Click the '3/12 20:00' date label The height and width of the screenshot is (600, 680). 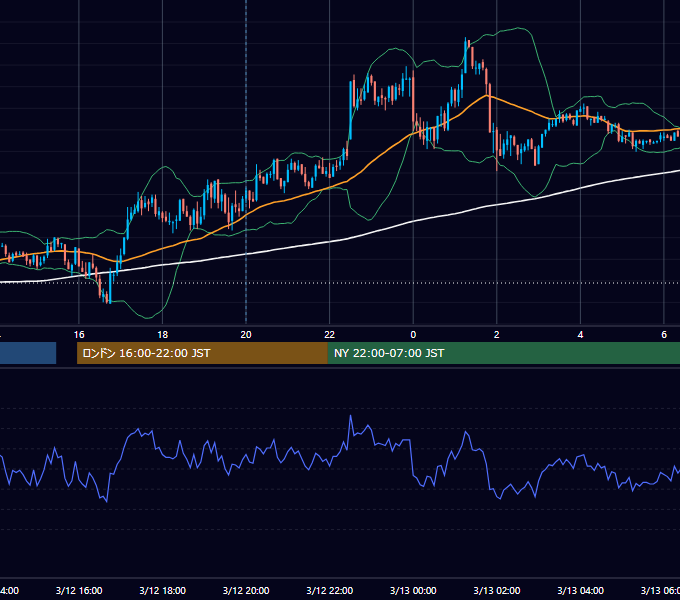[x=246, y=590]
